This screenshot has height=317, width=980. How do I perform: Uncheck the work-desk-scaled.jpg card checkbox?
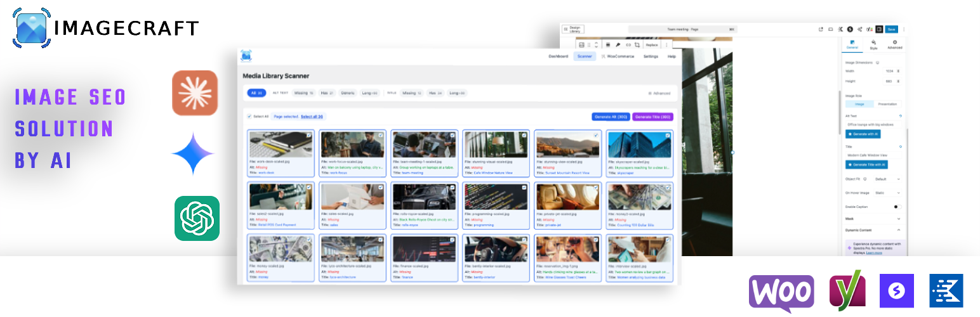(x=308, y=135)
